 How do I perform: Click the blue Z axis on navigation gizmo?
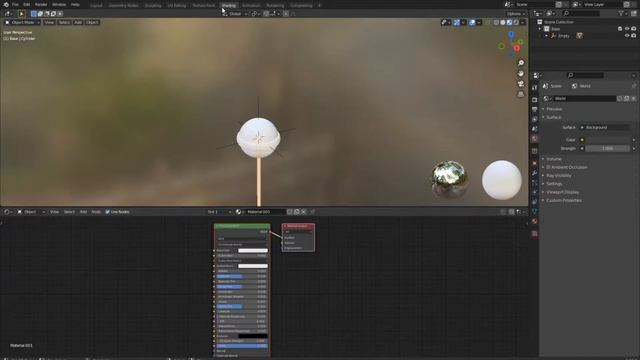[511, 35]
